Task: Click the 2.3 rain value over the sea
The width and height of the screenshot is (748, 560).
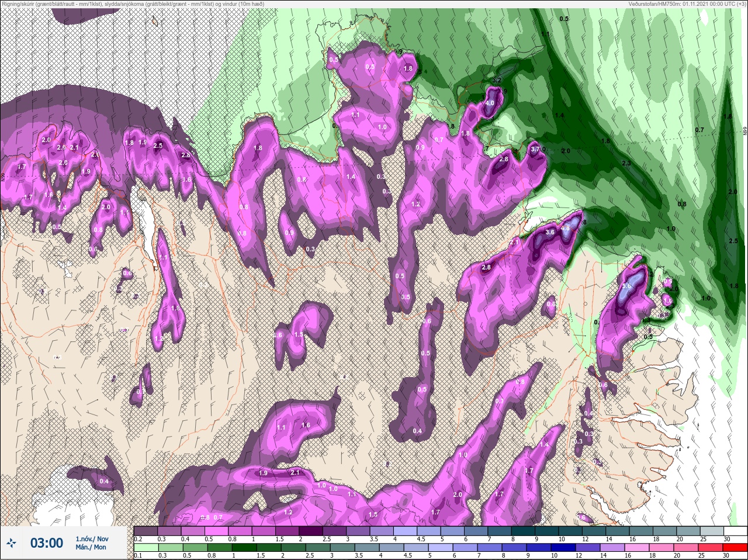Action: (x=626, y=163)
